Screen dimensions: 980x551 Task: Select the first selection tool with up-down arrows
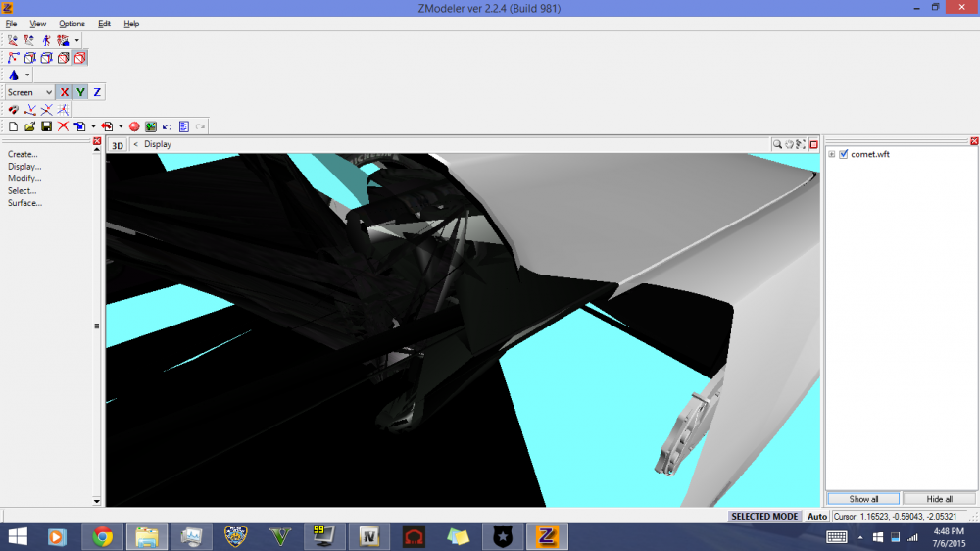(13, 40)
